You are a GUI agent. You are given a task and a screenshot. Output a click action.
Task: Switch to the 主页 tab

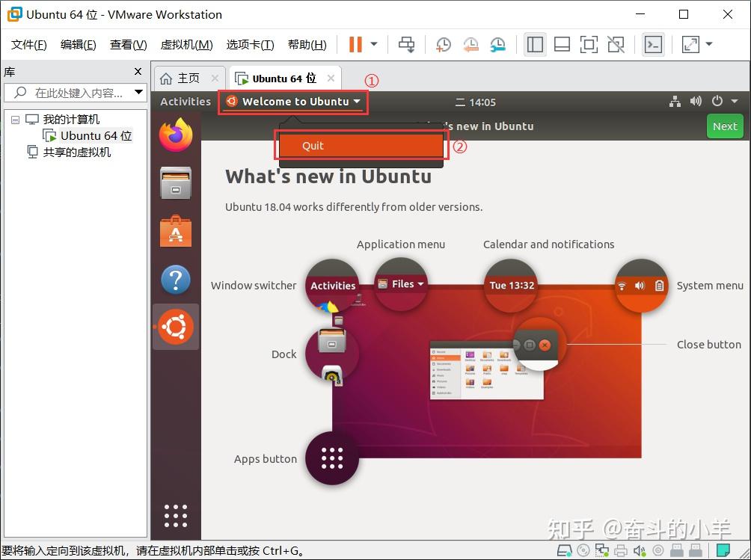pyautogui.click(x=188, y=77)
